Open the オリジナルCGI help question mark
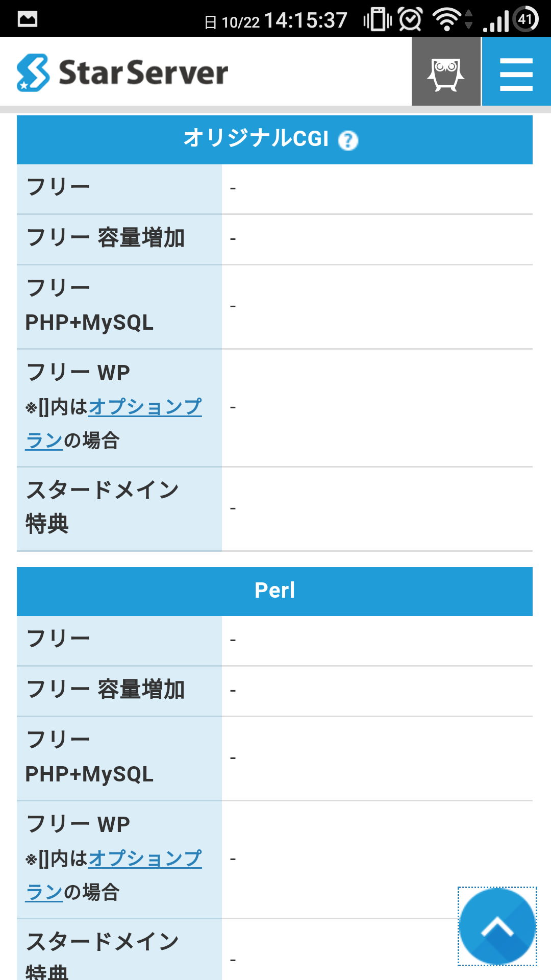Viewport: 551px width, 980px height. pyautogui.click(x=348, y=140)
